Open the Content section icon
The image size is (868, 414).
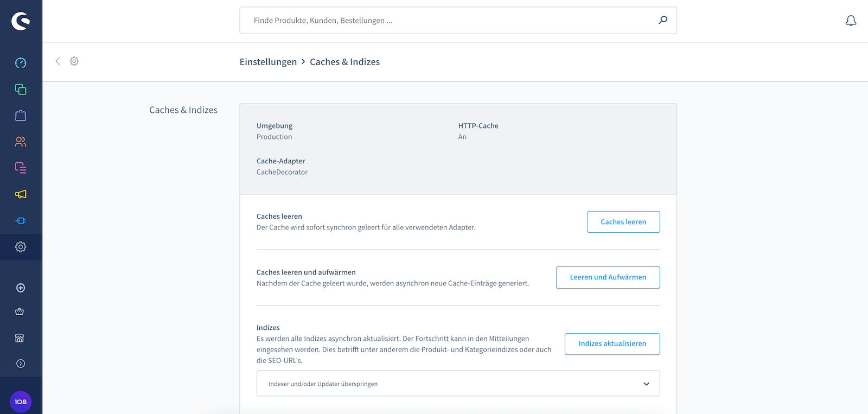[21, 168]
